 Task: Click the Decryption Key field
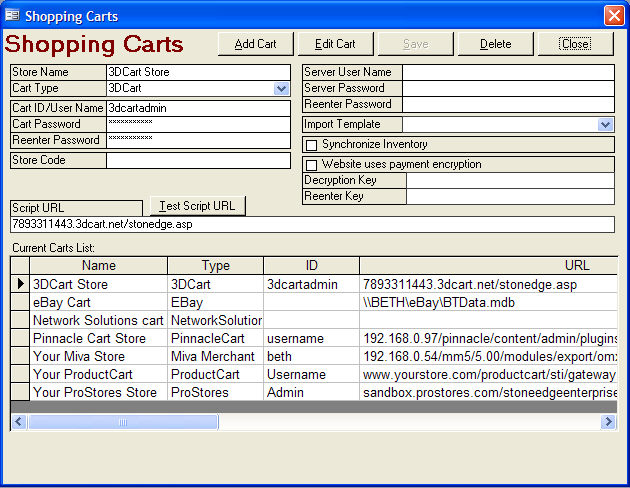510,180
